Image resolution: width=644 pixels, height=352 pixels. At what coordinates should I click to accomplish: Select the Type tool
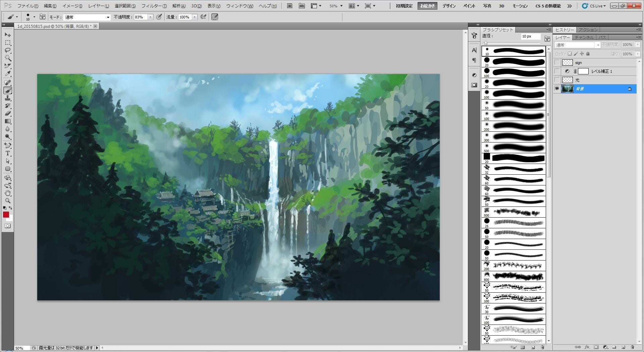coord(8,153)
